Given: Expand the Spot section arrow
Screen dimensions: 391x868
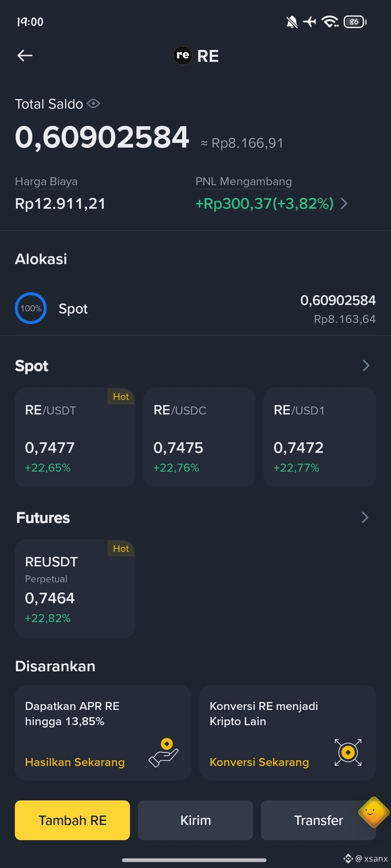Looking at the screenshot, I should [366, 366].
